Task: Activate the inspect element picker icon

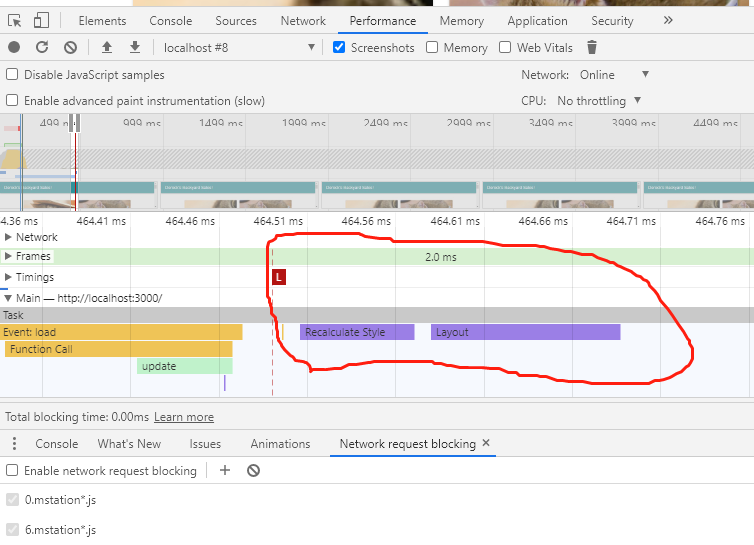Action: tap(14, 21)
